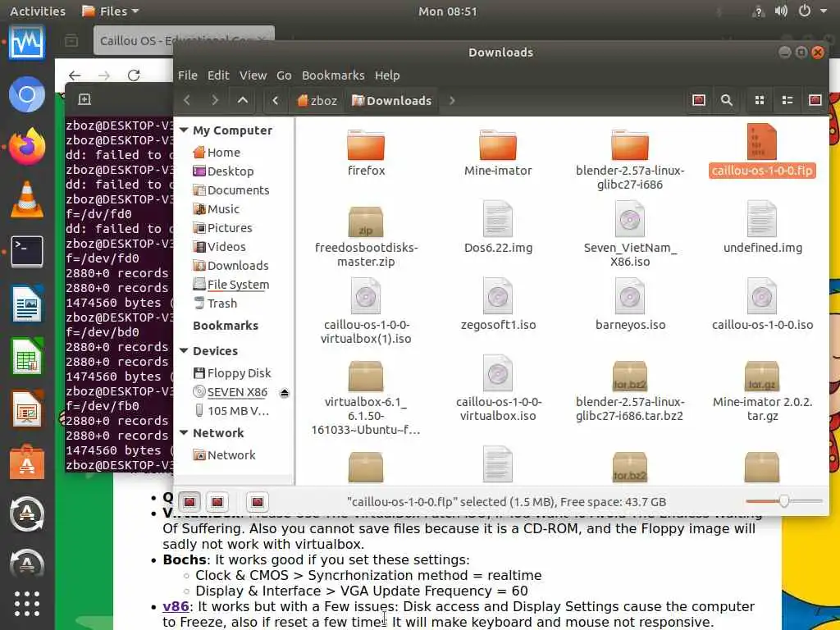The image size is (840, 630).
Task: Reload the browser page
Action: [134, 75]
